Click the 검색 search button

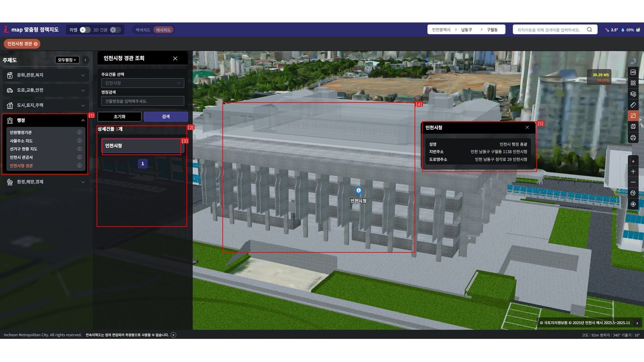(x=166, y=116)
